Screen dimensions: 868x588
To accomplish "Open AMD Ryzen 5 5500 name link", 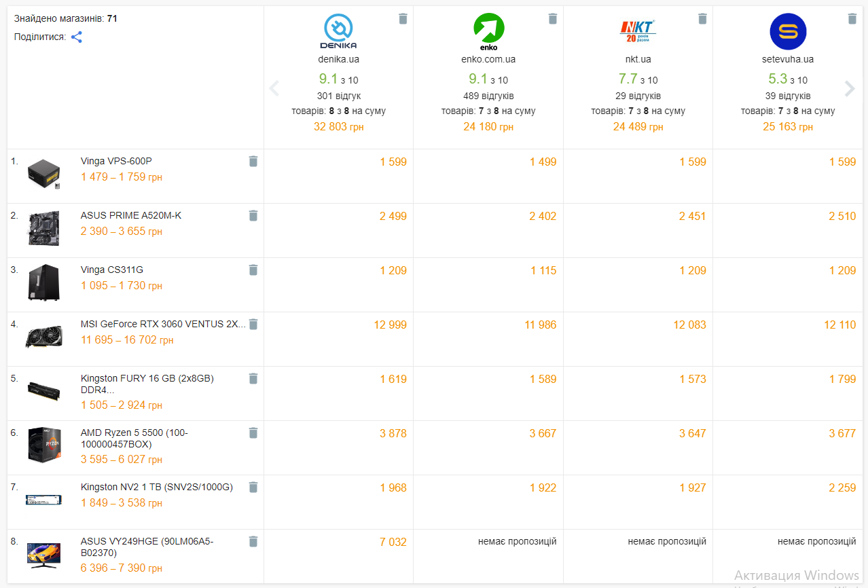I will click(134, 438).
